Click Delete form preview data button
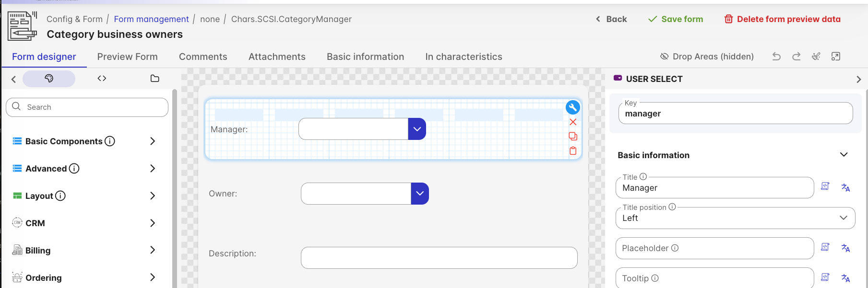Image resolution: width=868 pixels, height=288 pixels. click(x=782, y=19)
